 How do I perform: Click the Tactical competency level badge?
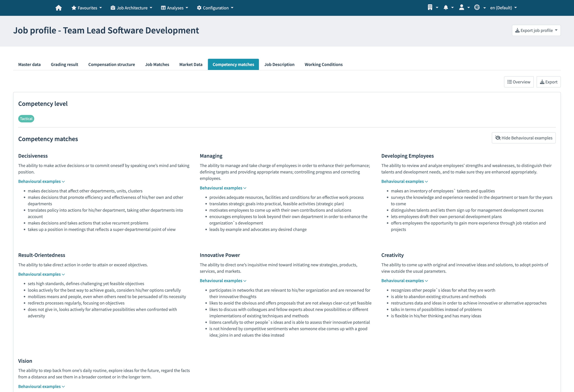point(26,118)
